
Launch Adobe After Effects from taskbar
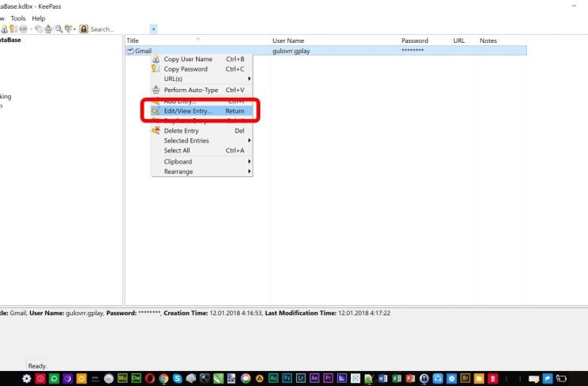click(x=314, y=379)
